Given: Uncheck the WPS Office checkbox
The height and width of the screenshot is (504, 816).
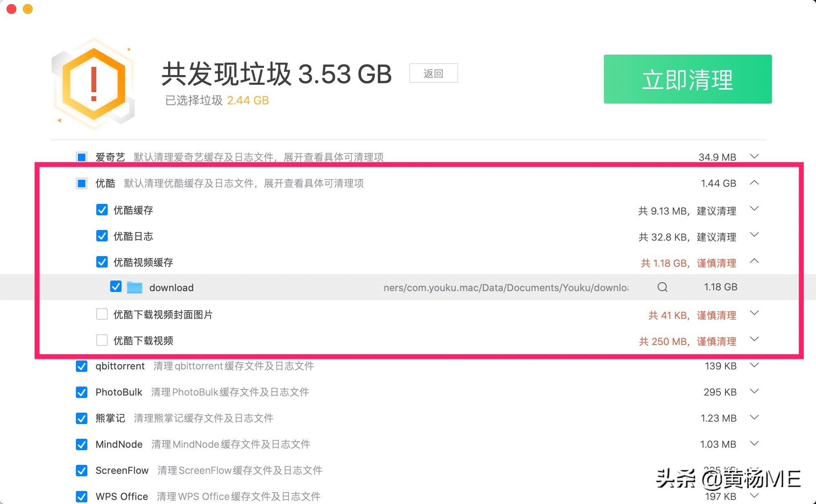Looking at the screenshot, I should [x=81, y=496].
